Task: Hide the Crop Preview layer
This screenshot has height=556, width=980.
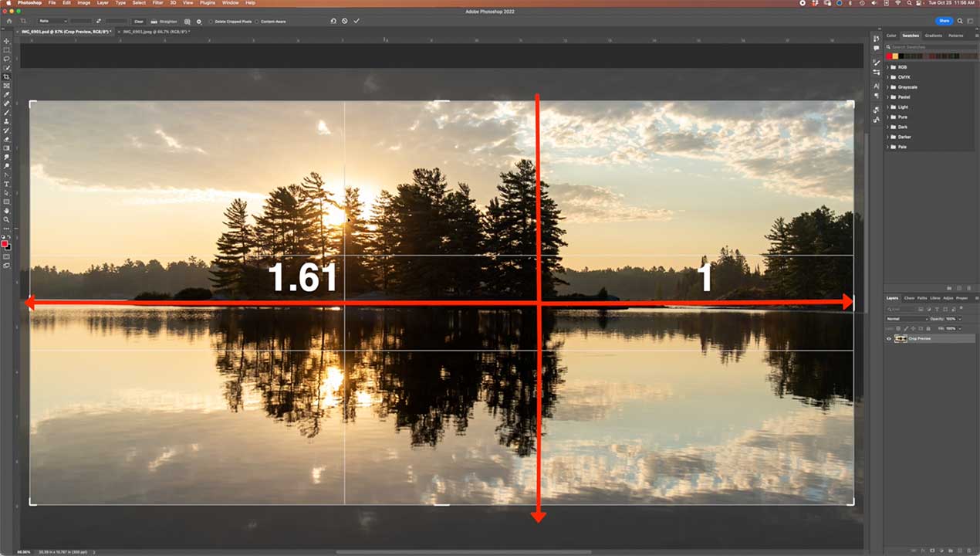Action: pyautogui.click(x=888, y=338)
